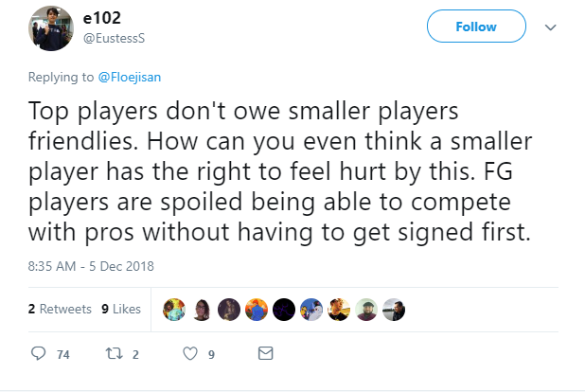Open the @Floejisan profile link
The height and width of the screenshot is (392, 585).
click(130, 78)
